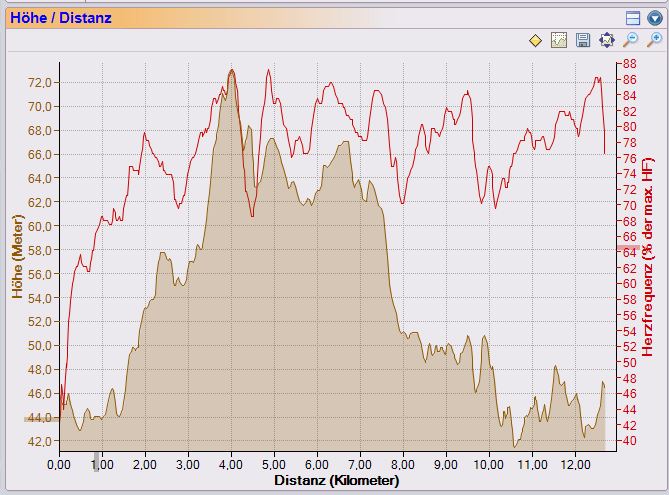Screen dimensions: 669x495
Task: Open the chart graph options icon
Action: pyautogui.click(x=559, y=40)
